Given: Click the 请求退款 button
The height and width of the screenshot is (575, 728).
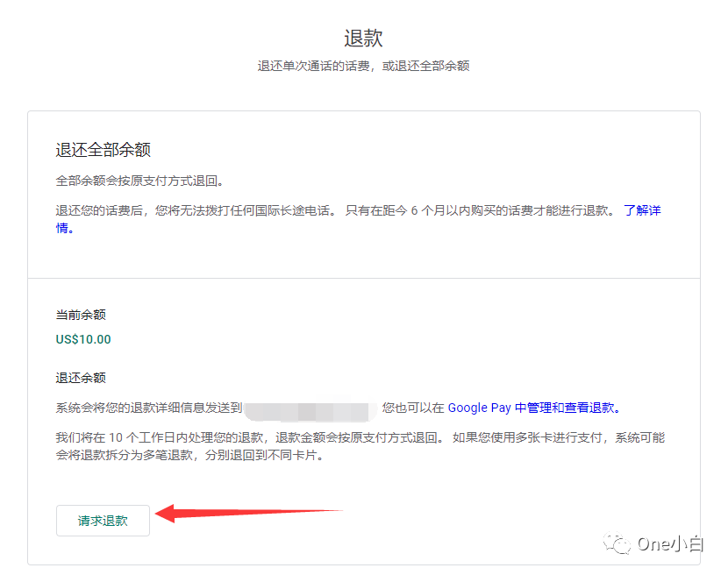Looking at the screenshot, I should point(103,520).
